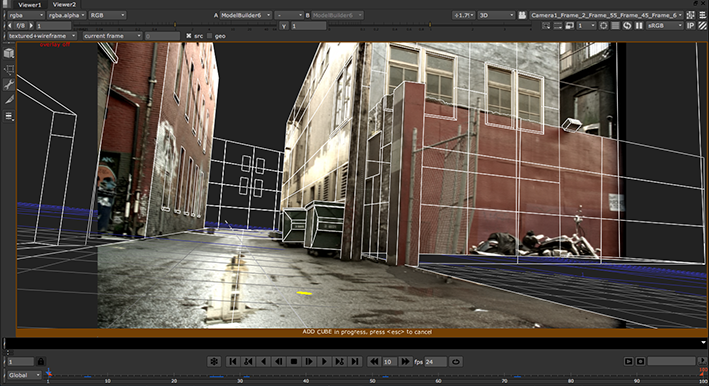709x386 pixels.
Task: Click the fps input field showing 24
Action: click(x=435, y=362)
